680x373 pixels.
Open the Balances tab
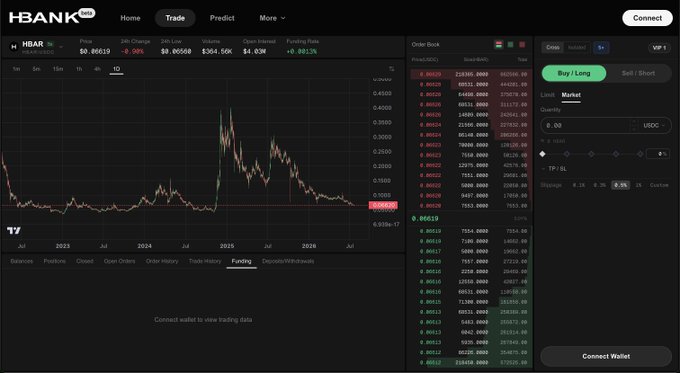point(22,261)
